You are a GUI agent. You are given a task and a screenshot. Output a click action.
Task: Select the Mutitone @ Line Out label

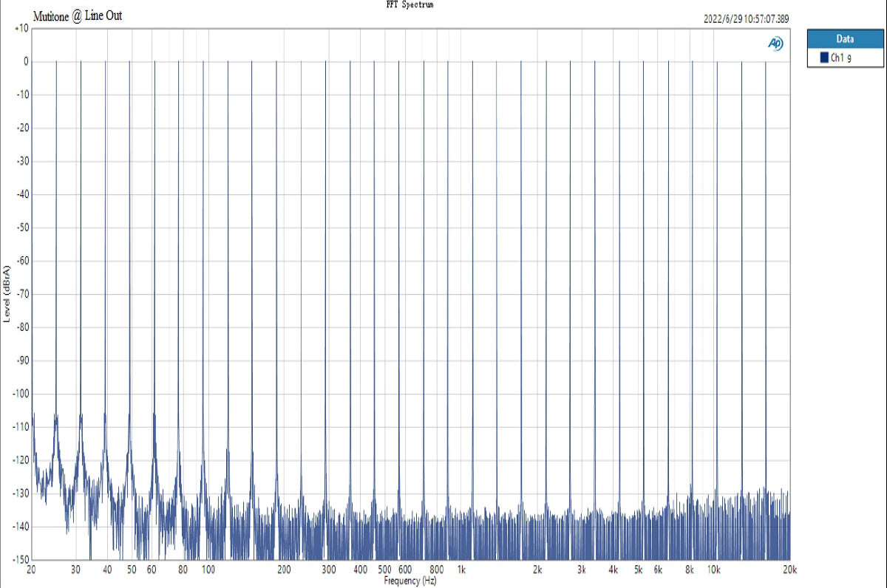78,16
